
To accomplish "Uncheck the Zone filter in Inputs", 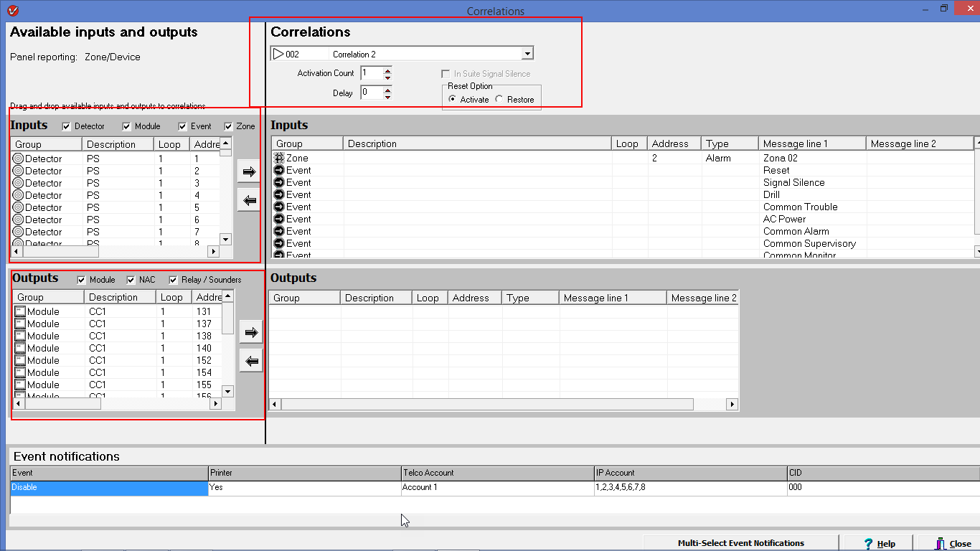I will pyautogui.click(x=227, y=126).
